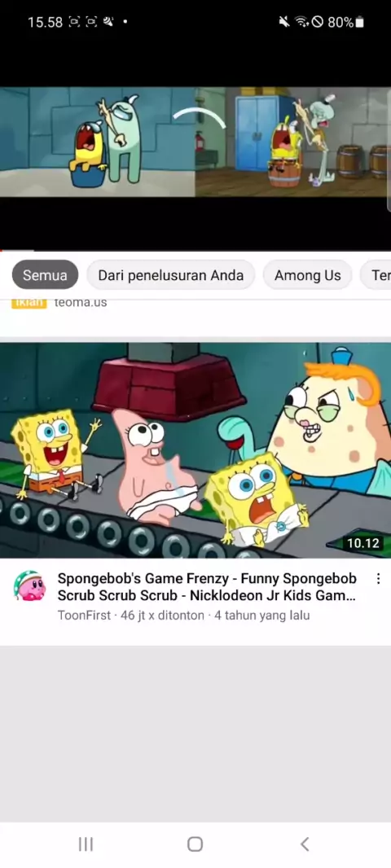Select the partially visible "Ter" chip
The image size is (391, 868).
click(376, 275)
